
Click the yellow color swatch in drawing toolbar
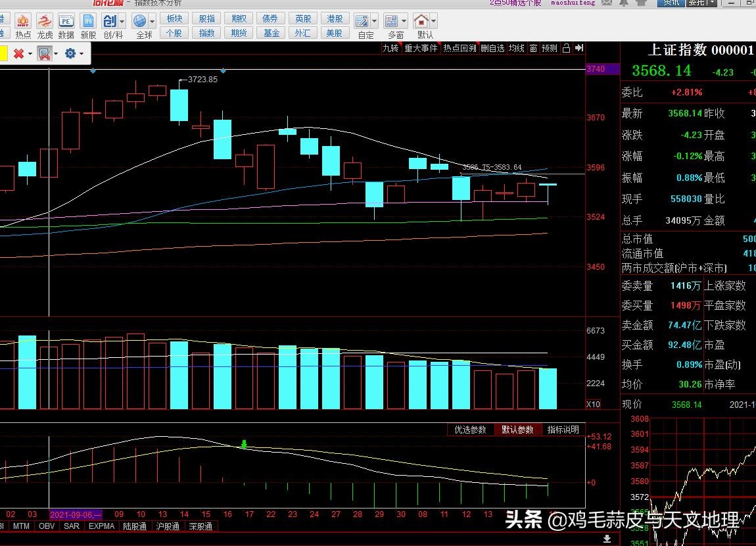[x=3, y=53]
